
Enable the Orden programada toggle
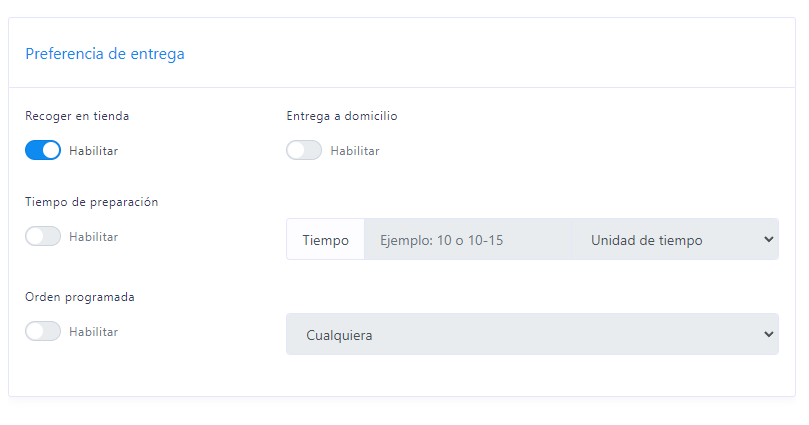[x=43, y=331]
